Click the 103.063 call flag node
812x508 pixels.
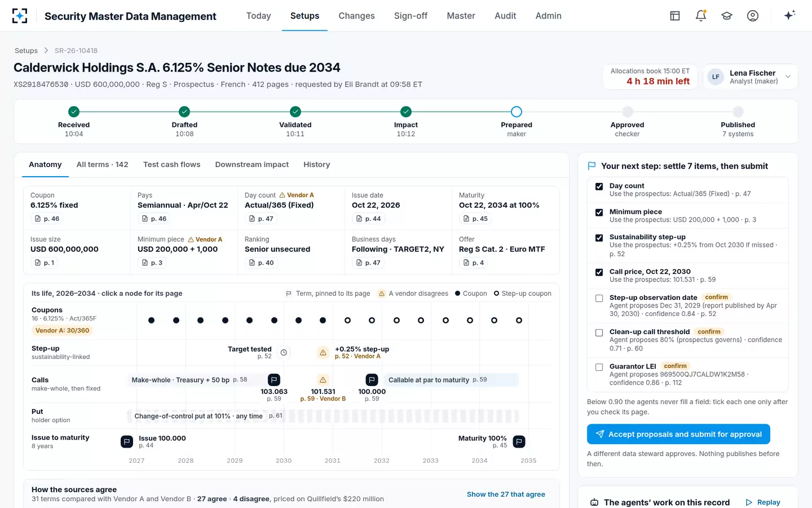tap(274, 380)
